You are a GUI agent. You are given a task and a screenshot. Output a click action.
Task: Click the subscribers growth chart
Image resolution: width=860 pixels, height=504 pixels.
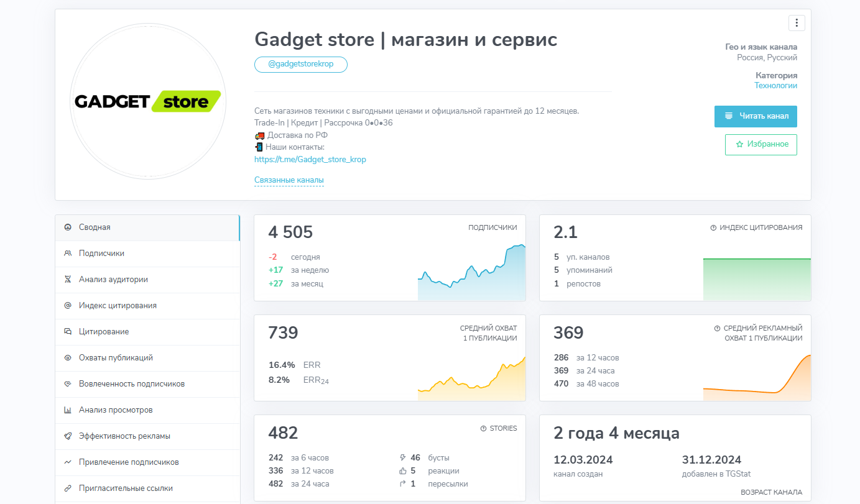pos(471,272)
